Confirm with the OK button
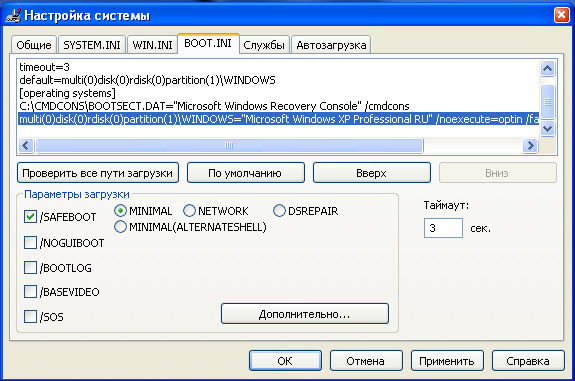Screen dimensions: 575x381 [x=285, y=361]
